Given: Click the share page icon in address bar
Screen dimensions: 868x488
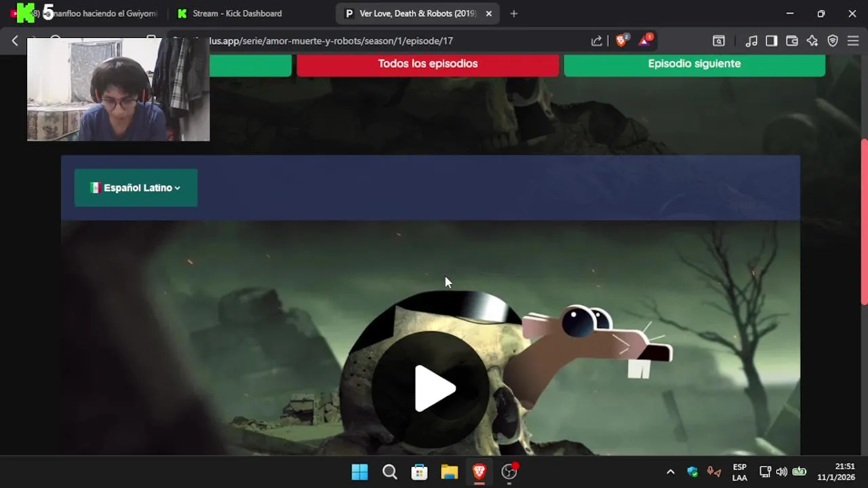Looking at the screenshot, I should [597, 41].
